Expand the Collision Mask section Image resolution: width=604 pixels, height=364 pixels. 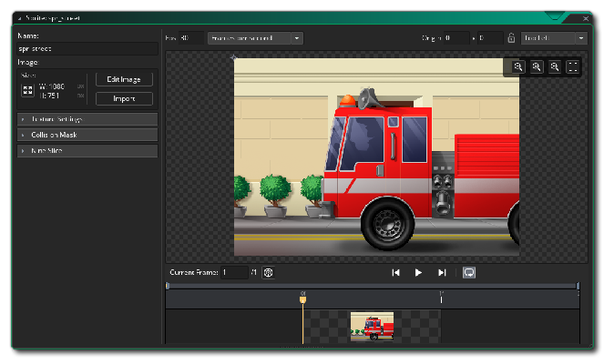tap(87, 135)
